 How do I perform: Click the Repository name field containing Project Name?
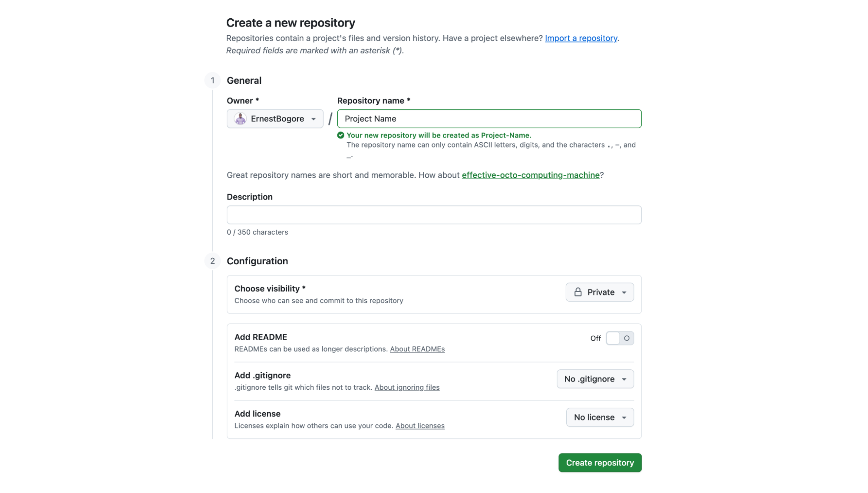(x=489, y=118)
